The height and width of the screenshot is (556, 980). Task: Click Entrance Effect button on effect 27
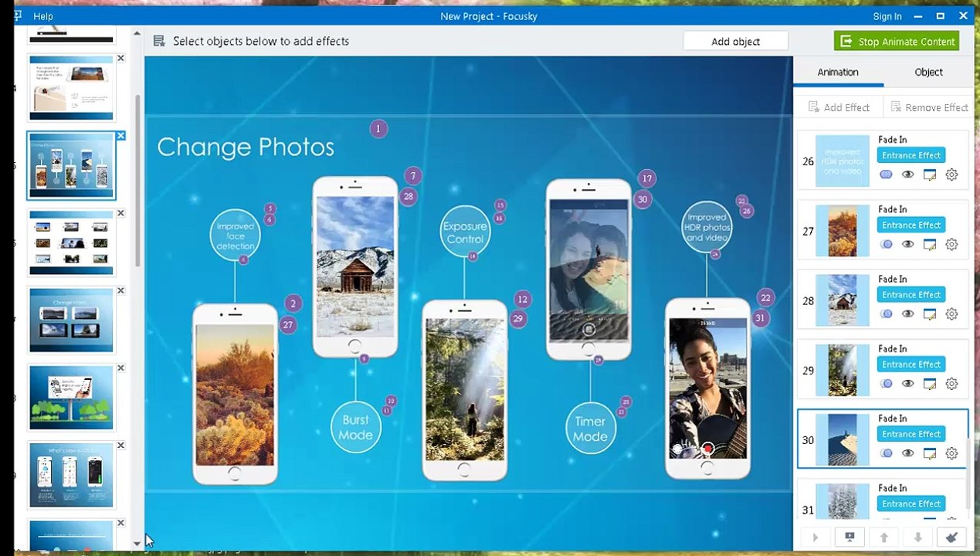click(x=911, y=225)
